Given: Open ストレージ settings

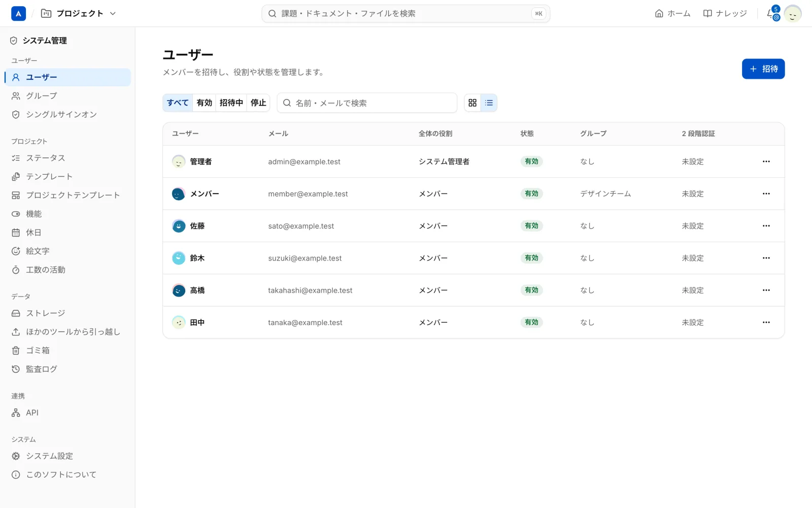Looking at the screenshot, I should tap(67, 313).
